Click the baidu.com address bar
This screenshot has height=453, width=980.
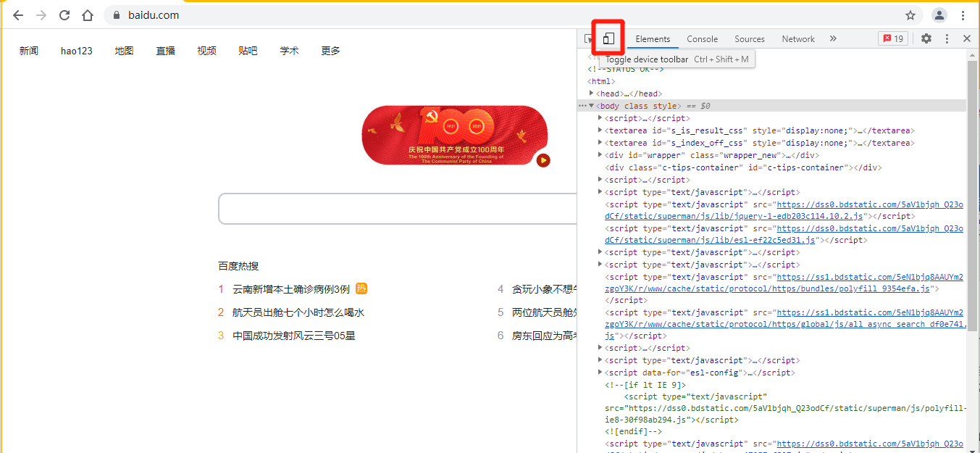coord(507,15)
